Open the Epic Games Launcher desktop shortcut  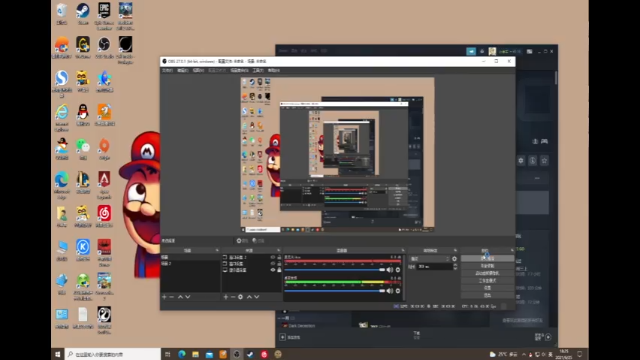pyautogui.click(x=104, y=16)
